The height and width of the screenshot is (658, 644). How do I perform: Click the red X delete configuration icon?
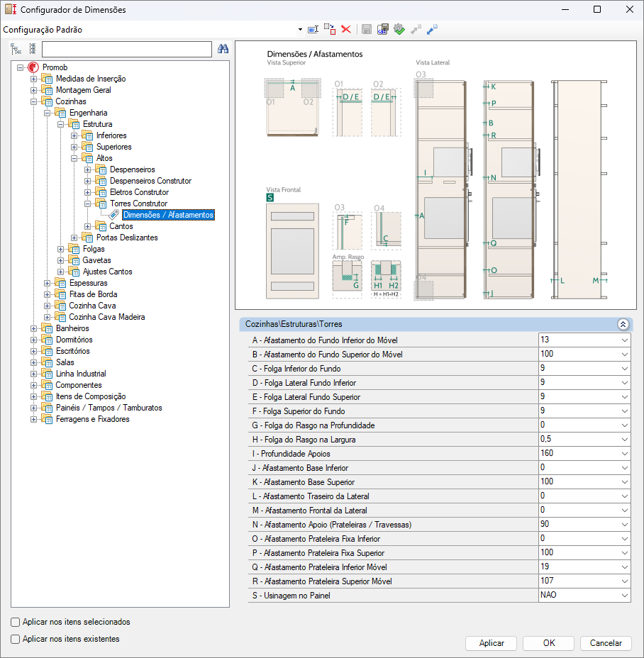346,29
